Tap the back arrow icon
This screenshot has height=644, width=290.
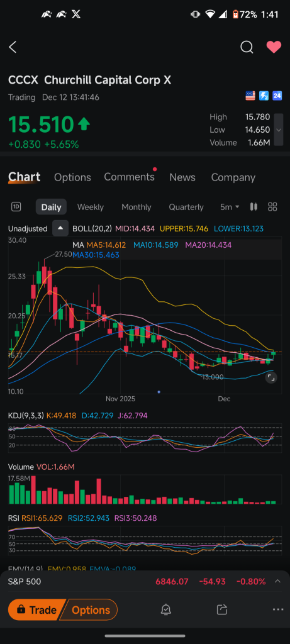tap(13, 47)
